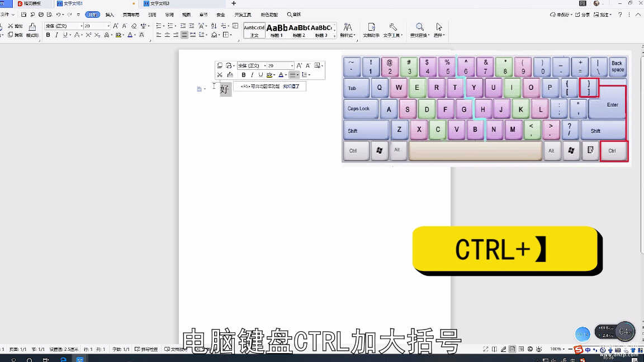Screen dimensions: 644x362
Task: Click the New Style (新样式) icon
Action: pos(347,27)
